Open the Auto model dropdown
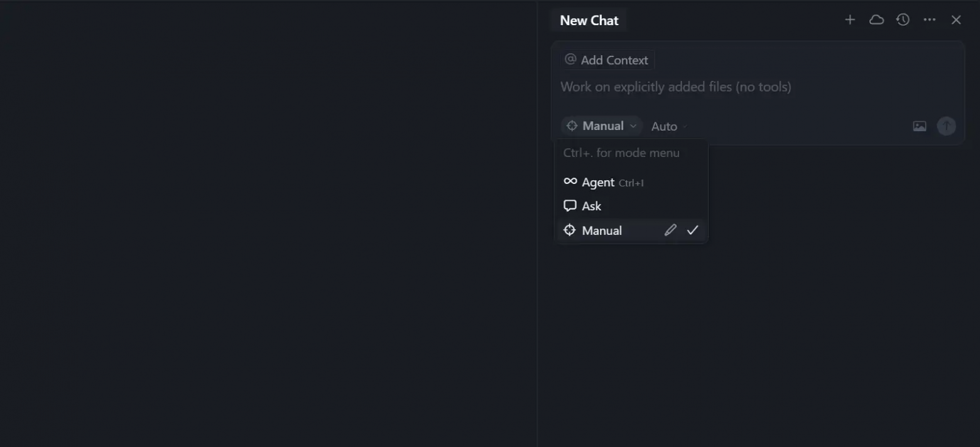 (669, 126)
